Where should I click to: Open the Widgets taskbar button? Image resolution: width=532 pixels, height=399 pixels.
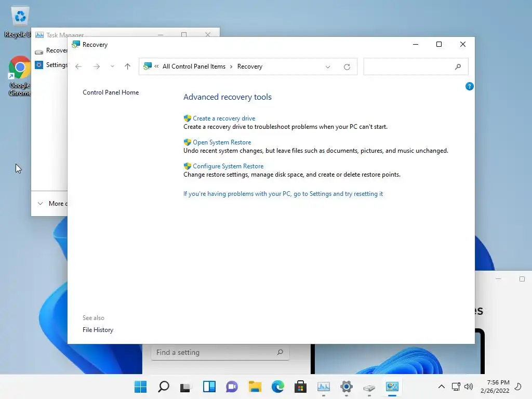pyautogui.click(x=209, y=387)
